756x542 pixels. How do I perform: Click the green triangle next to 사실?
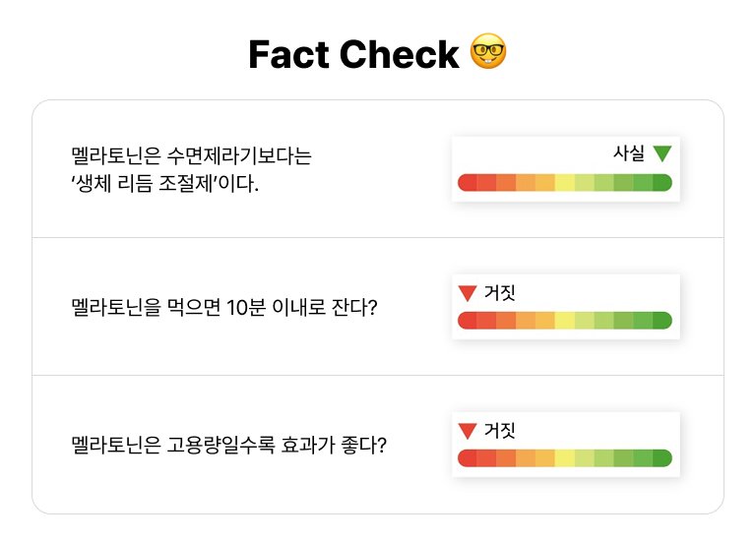tap(662, 153)
